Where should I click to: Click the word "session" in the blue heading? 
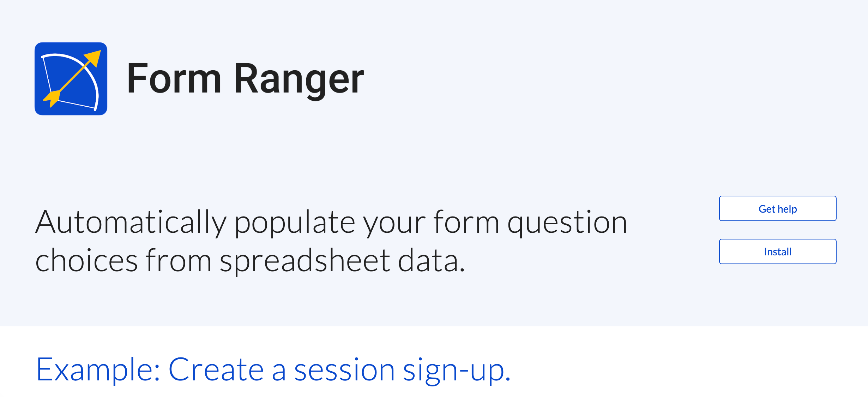(344, 370)
